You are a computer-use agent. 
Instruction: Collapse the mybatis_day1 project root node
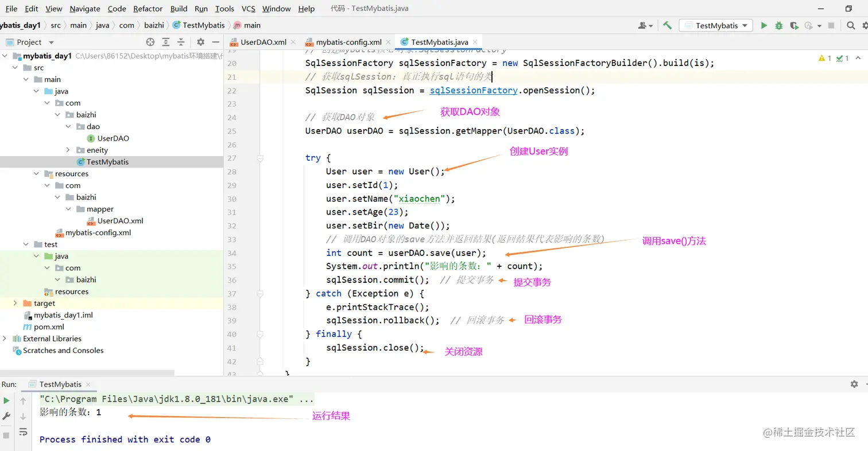point(5,56)
